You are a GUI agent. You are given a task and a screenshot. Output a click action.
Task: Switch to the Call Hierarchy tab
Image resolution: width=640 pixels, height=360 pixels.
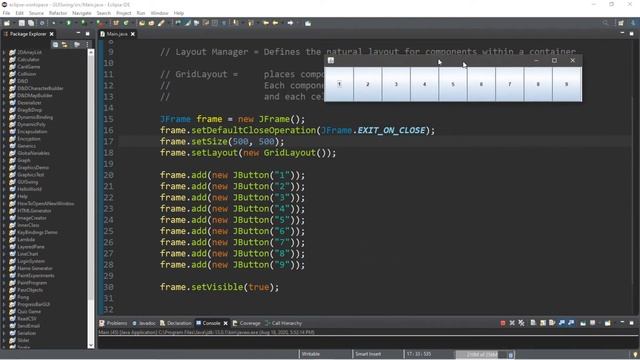coord(283,323)
